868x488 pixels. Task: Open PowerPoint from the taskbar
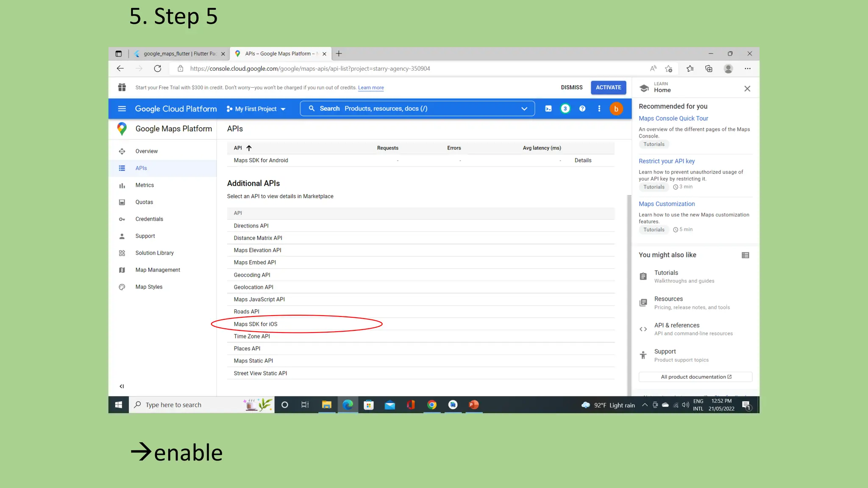tap(474, 405)
